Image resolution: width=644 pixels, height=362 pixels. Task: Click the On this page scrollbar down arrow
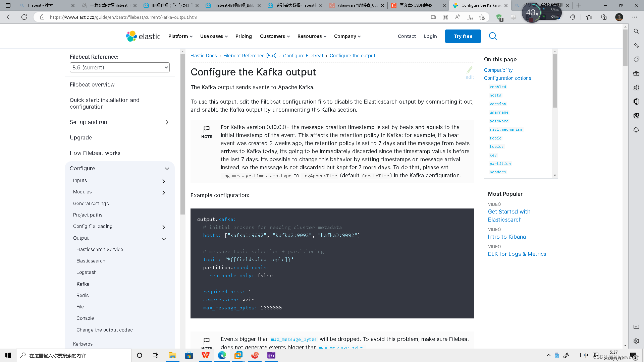pyautogui.click(x=555, y=175)
